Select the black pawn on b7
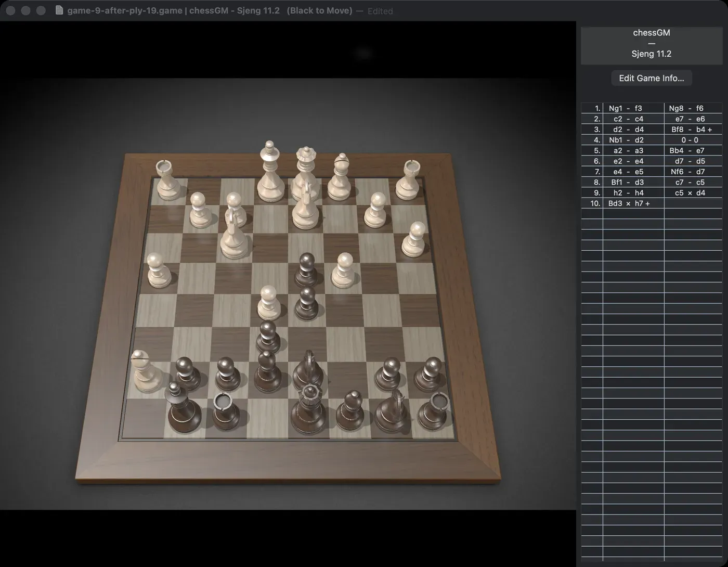The image size is (728, 567). (x=389, y=373)
